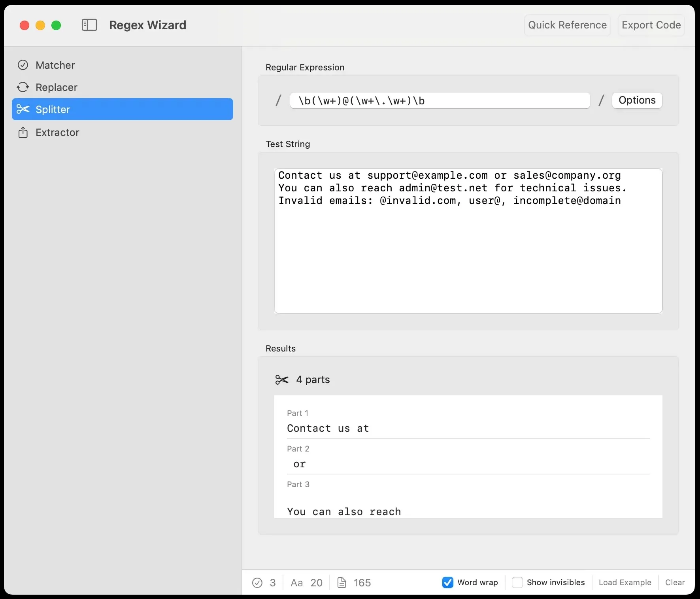Screen dimensions: 700x599
Task: Toggle the sidebar panel icon
Action: coord(89,25)
